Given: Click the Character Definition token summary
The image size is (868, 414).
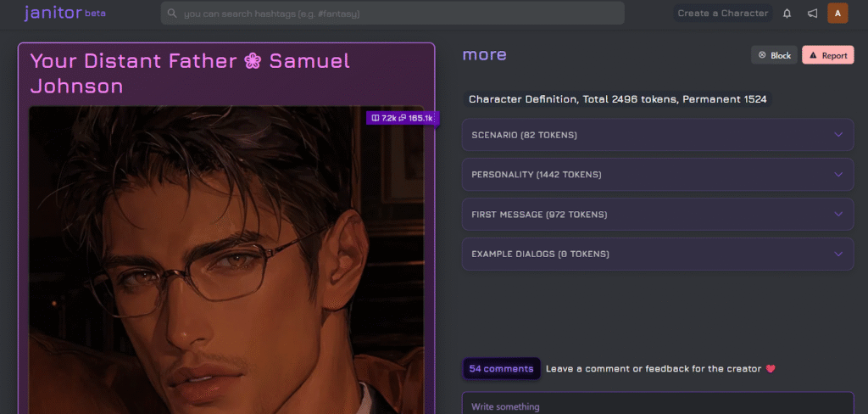Looking at the screenshot, I should (x=618, y=100).
